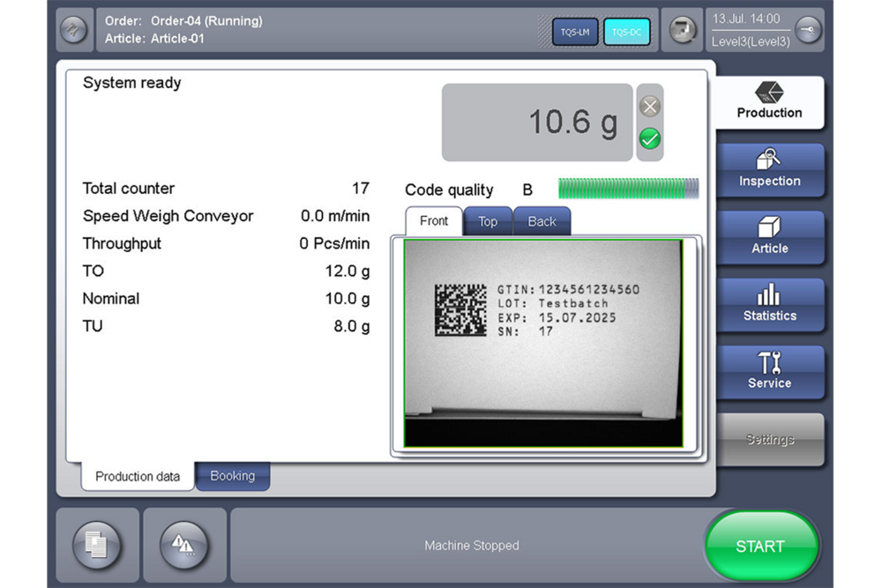Open the Booking tab
Screen dimensions: 882x588
pos(232,475)
